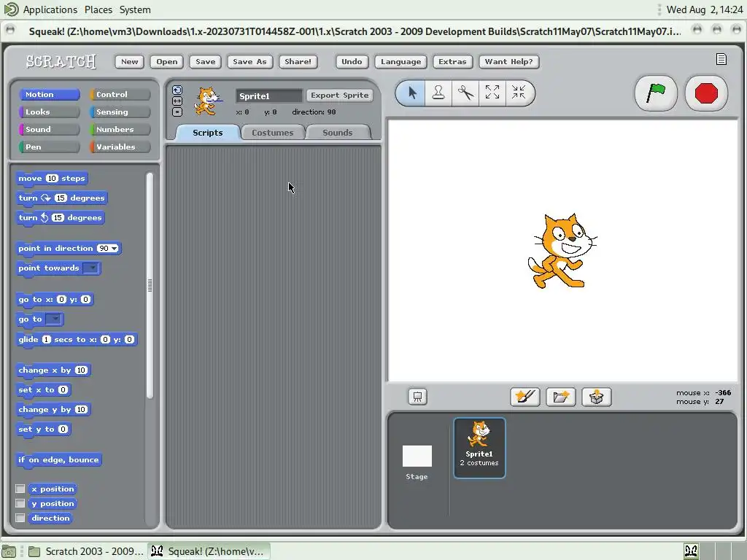Click the Extras button
747x560 pixels.
452,61
